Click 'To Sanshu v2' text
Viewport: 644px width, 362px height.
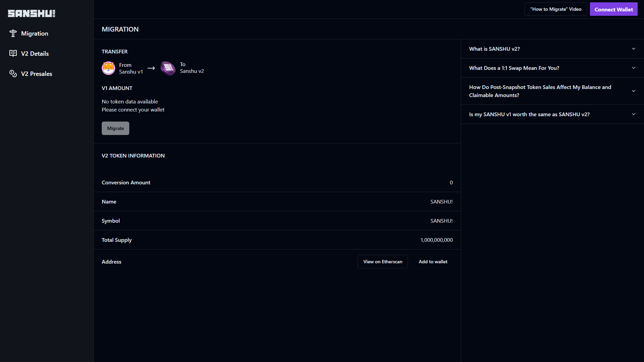(x=192, y=67)
